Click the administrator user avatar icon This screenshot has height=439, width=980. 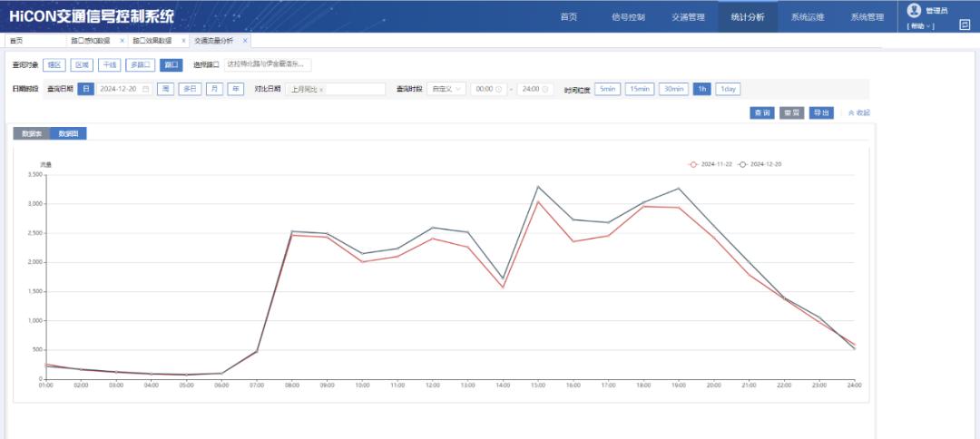click(914, 10)
